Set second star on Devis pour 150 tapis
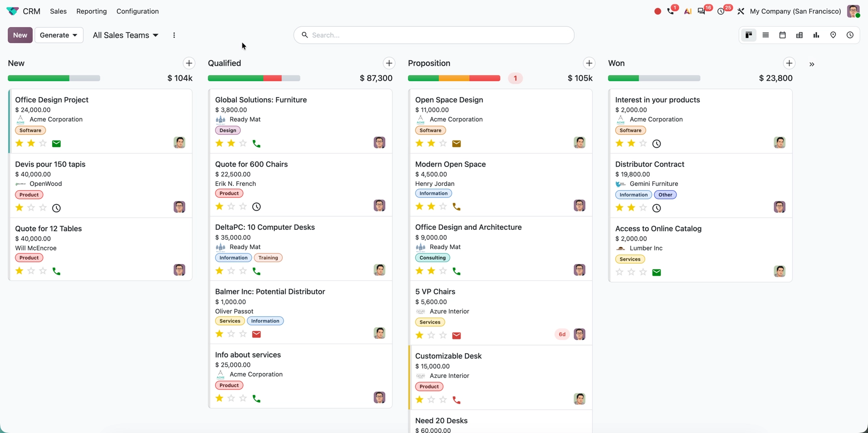 point(31,208)
